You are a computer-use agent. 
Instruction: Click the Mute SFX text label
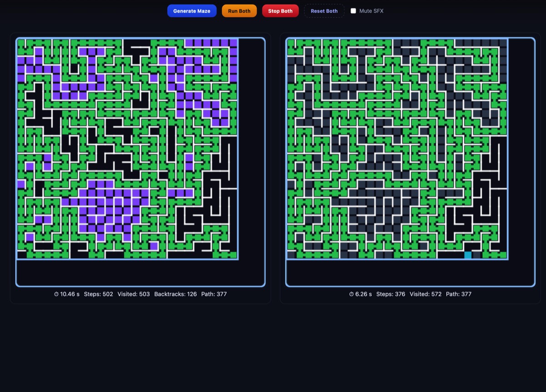pos(371,11)
